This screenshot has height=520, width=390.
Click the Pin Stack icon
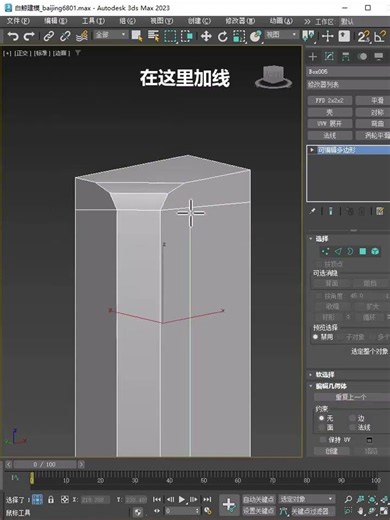pyautogui.click(x=312, y=211)
